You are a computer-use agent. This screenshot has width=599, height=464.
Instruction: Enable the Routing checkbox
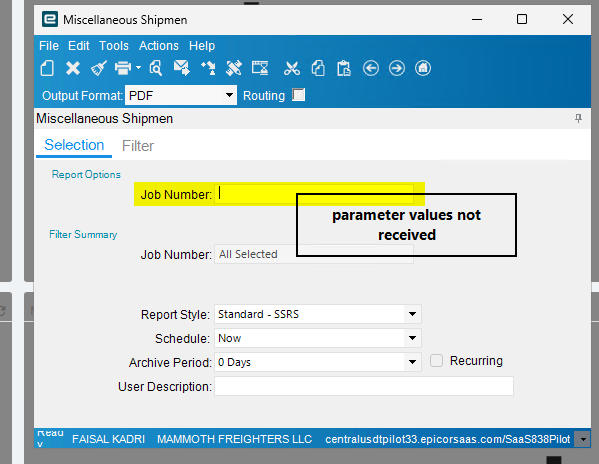point(298,95)
